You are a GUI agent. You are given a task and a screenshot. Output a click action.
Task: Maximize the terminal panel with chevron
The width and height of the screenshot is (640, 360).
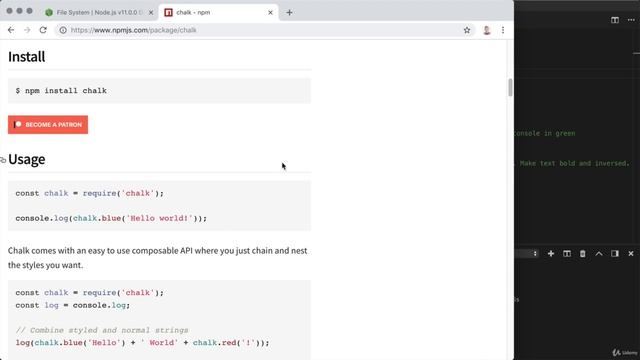click(599, 253)
